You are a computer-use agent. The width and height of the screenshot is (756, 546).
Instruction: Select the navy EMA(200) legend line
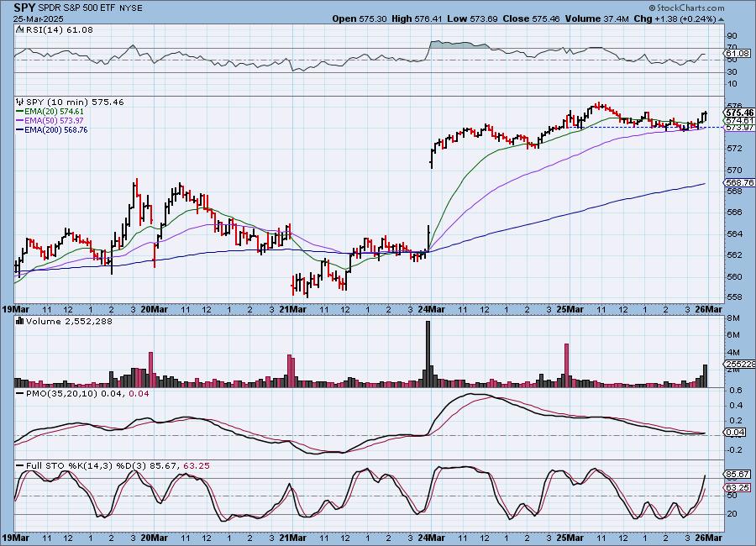click(20, 129)
